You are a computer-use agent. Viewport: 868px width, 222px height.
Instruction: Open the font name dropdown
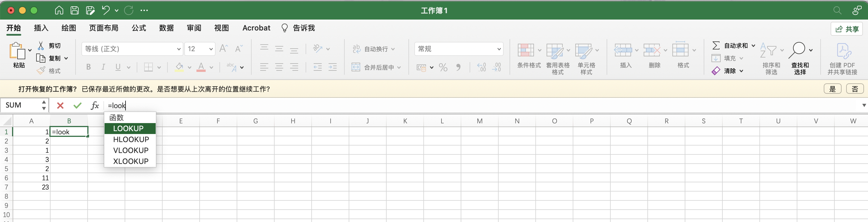coord(179,49)
